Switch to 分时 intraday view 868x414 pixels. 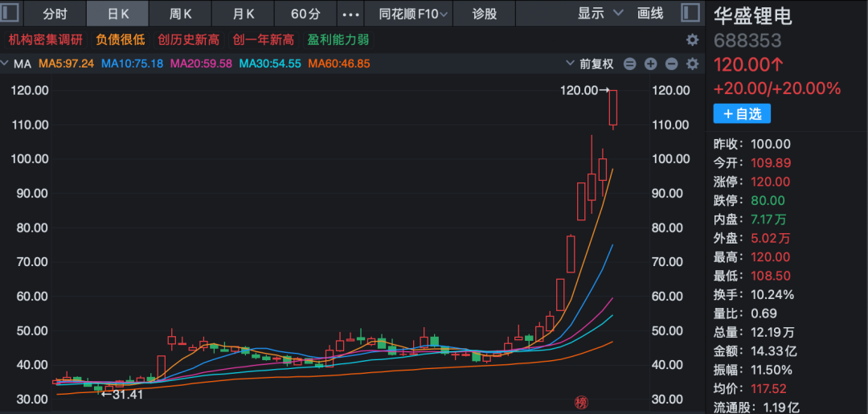tap(55, 14)
